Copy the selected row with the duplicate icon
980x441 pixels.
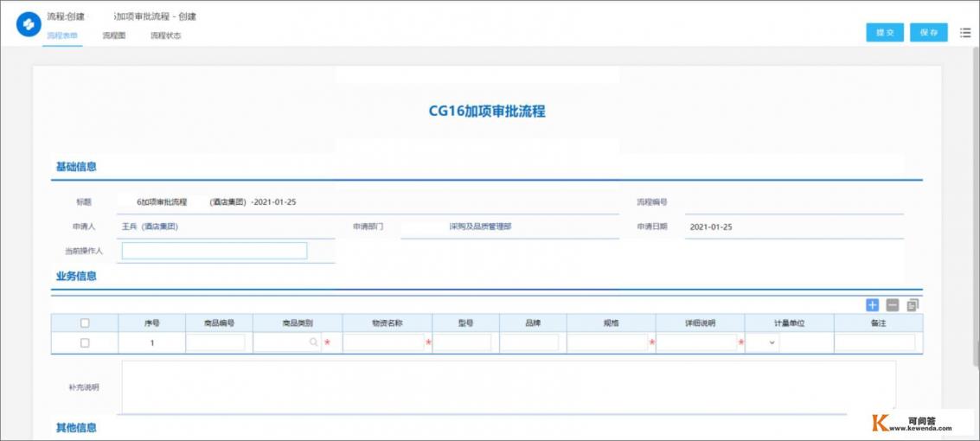(x=913, y=305)
